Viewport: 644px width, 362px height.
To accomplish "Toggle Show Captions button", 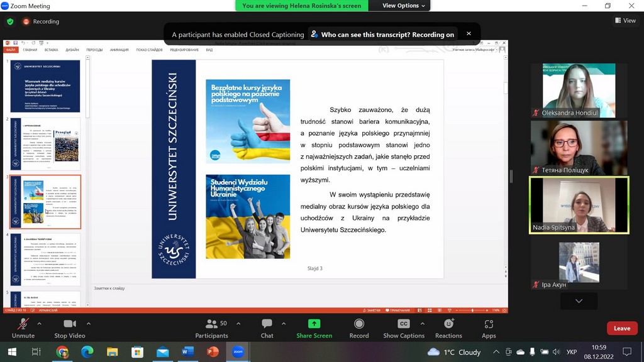I will point(404,327).
